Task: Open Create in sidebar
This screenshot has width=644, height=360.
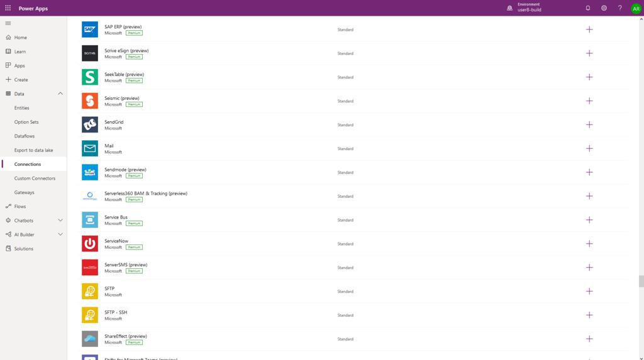Action: tap(33, 80)
